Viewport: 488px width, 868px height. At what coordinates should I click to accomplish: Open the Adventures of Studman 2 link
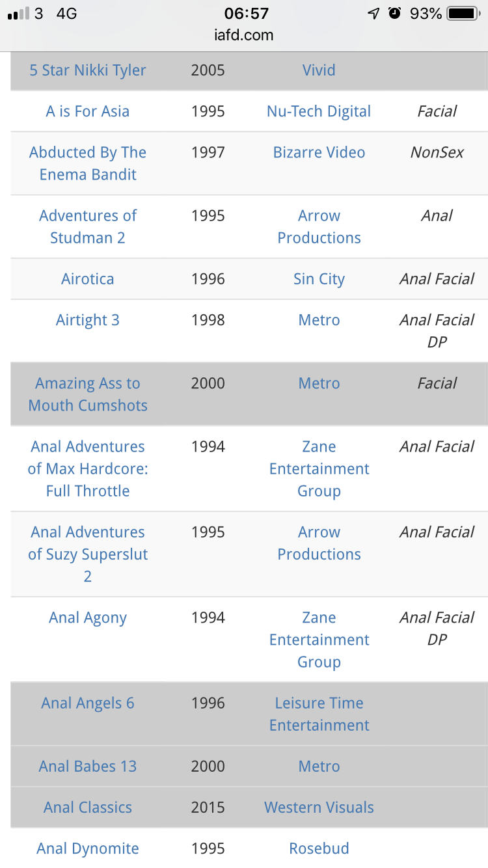coord(88,226)
